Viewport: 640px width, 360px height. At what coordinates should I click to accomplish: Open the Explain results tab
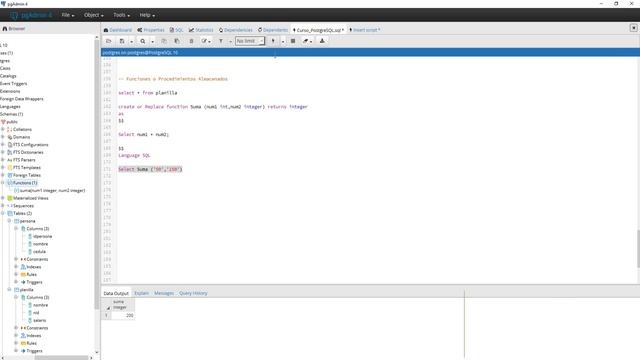(x=141, y=293)
